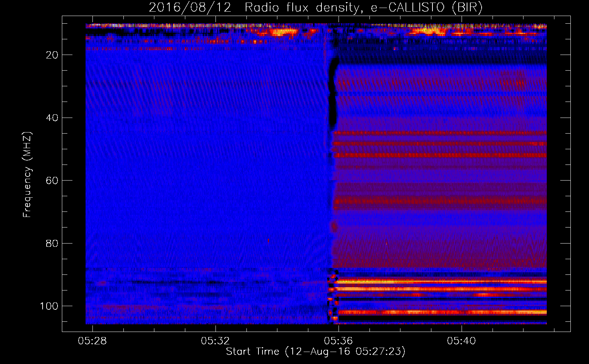Click the 100 MHz frequency tick label
The image size is (589, 364).
click(x=49, y=306)
